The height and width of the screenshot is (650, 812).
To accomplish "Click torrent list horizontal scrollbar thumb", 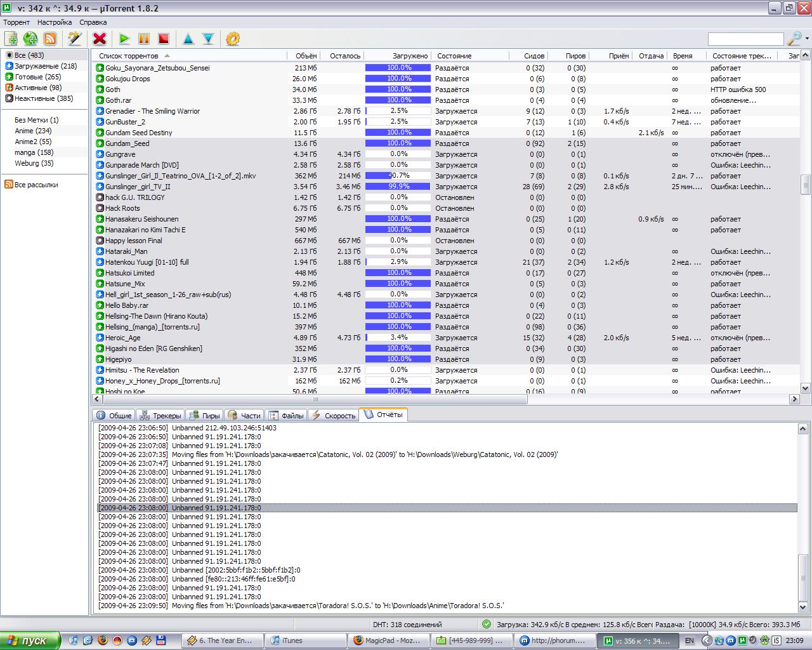I will 315,399.
